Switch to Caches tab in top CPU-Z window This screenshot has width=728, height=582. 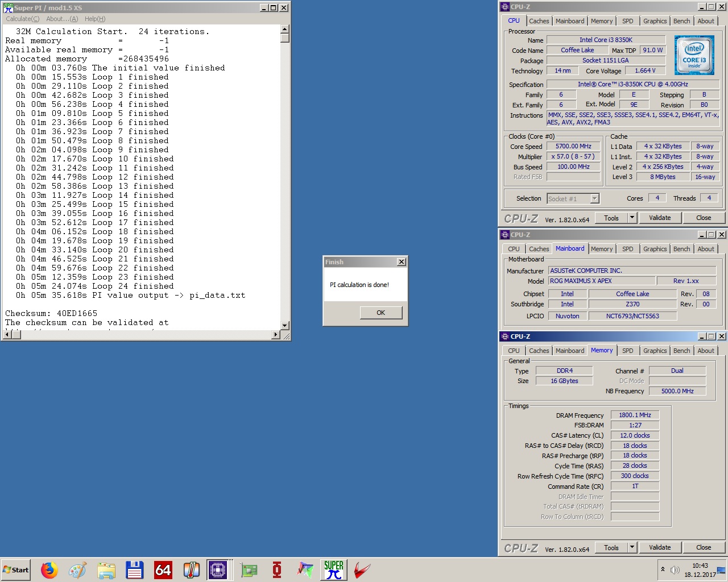click(x=539, y=21)
